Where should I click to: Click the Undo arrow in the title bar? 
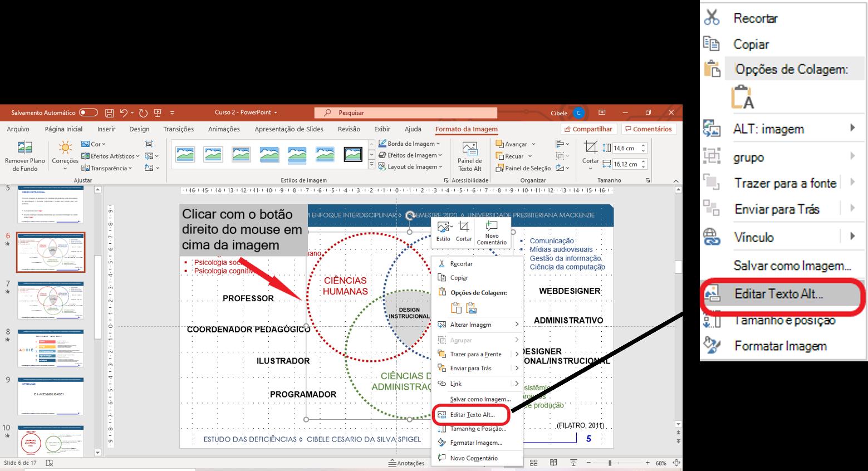[x=124, y=113]
